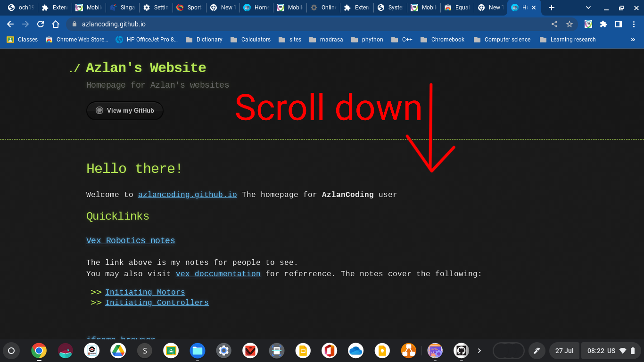
Task: Open the Vex Robotics notes link
Action: click(131, 240)
